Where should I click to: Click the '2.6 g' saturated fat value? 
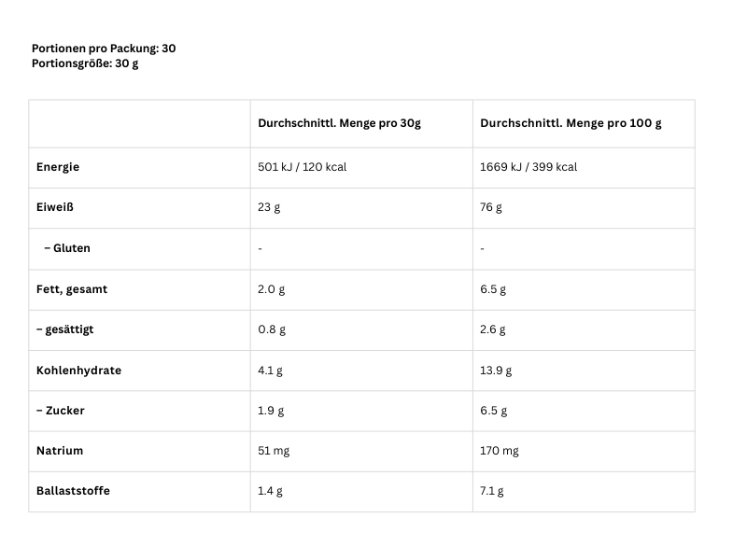click(x=493, y=329)
